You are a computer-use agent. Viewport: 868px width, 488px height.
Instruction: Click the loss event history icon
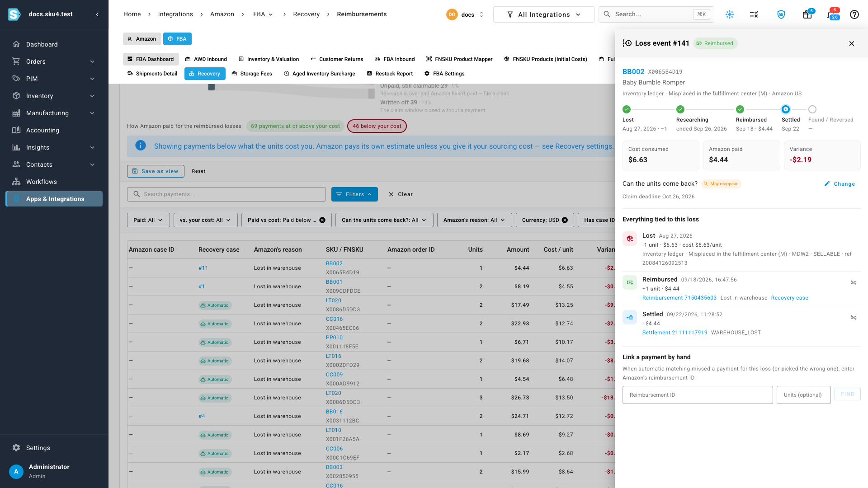coord(627,43)
